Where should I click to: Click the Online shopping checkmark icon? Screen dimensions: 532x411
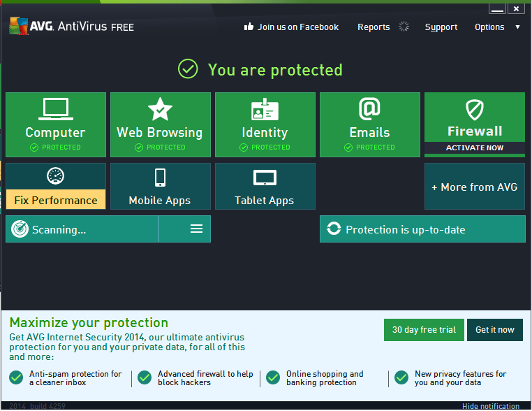273,377
